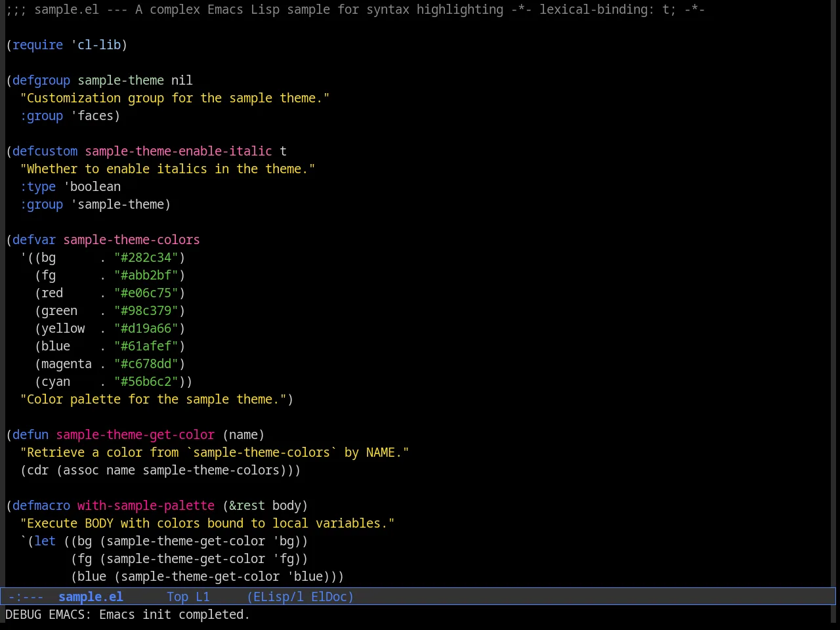The height and width of the screenshot is (630, 840).
Task: Click the 'cyan' key in color list
Action: tap(56, 381)
